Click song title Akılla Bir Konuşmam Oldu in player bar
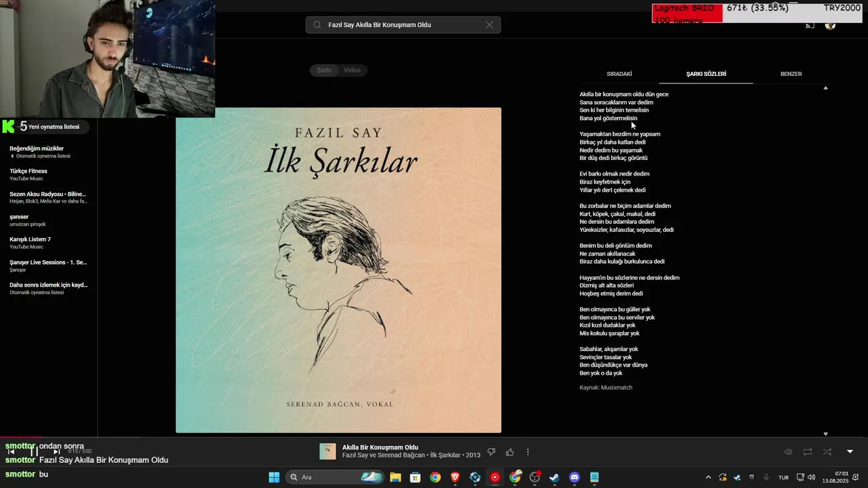The height and width of the screenshot is (488, 868). pyautogui.click(x=380, y=447)
